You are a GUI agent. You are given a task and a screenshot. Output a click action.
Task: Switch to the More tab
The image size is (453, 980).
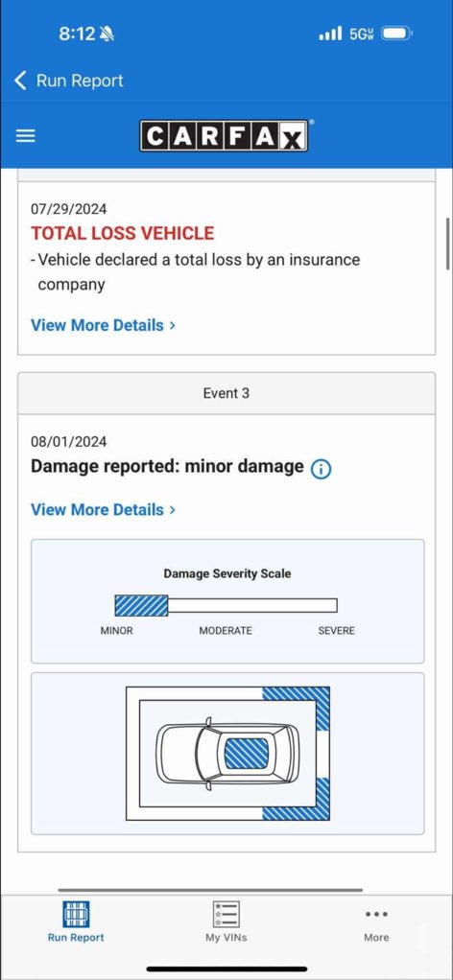tap(376, 923)
